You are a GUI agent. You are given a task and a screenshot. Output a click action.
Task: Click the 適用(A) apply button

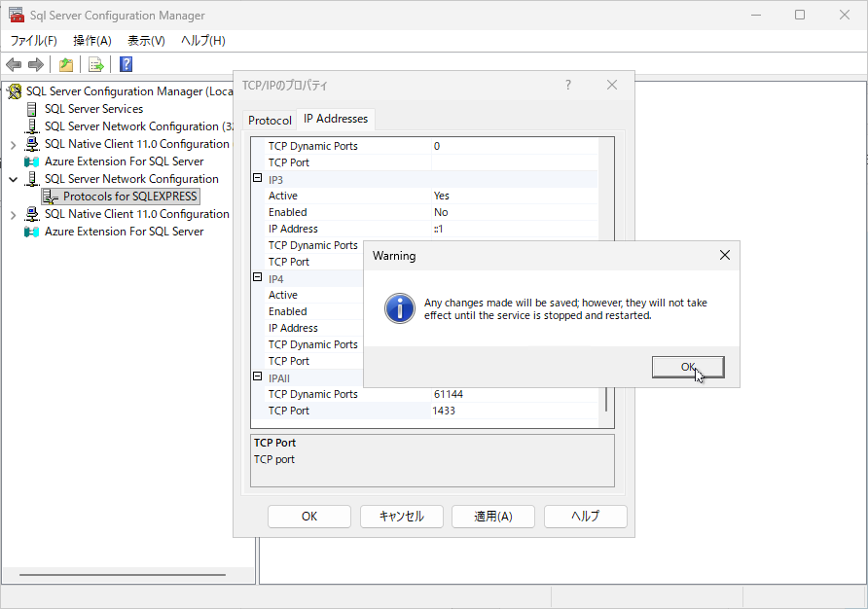493,517
